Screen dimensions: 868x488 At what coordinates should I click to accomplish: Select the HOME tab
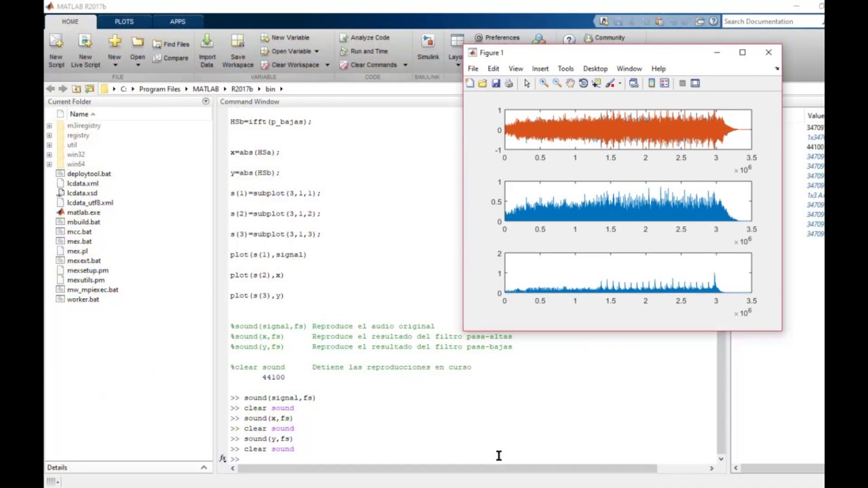pyautogui.click(x=71, y=22)
